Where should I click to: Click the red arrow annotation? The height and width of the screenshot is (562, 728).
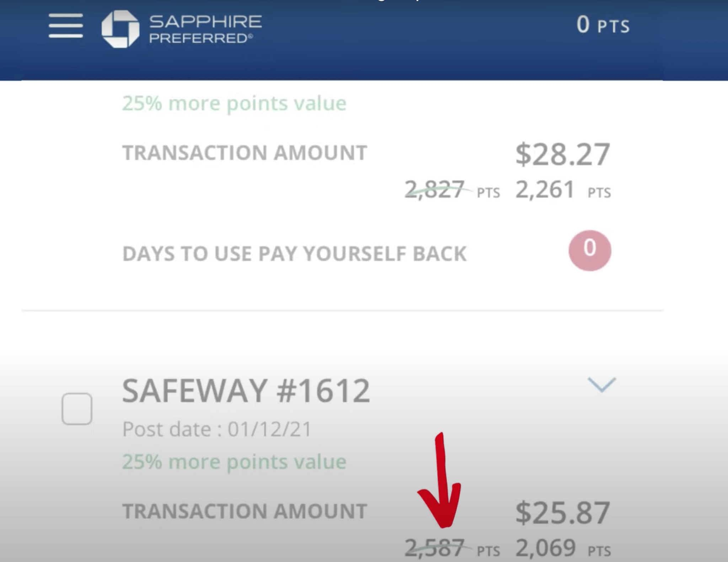(441, 480)
